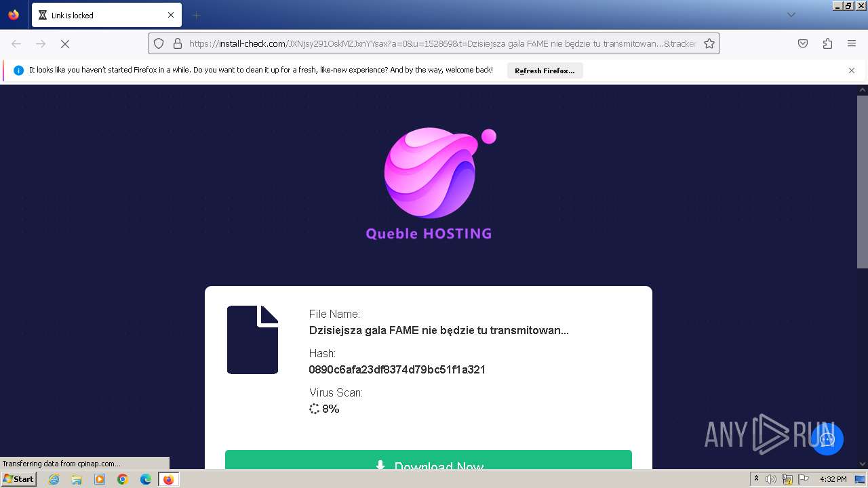This screenshot has height=488, width=868.
Task: Open the network tray icon
Action: pos(787,479)
